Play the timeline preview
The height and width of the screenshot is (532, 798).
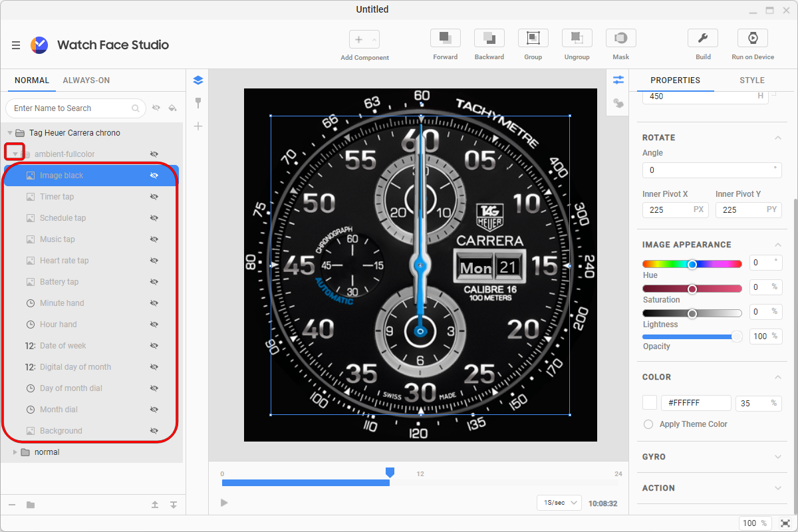[224, 503]
